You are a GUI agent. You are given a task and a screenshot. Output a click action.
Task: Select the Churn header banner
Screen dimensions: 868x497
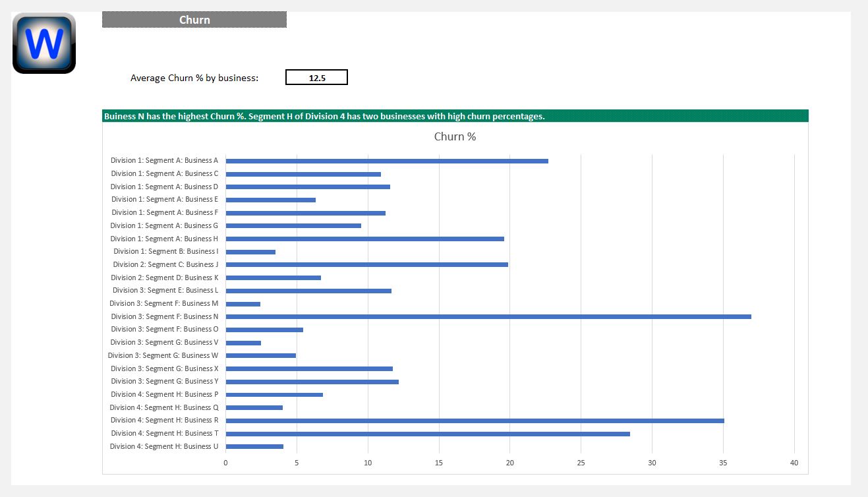[194, 20]
